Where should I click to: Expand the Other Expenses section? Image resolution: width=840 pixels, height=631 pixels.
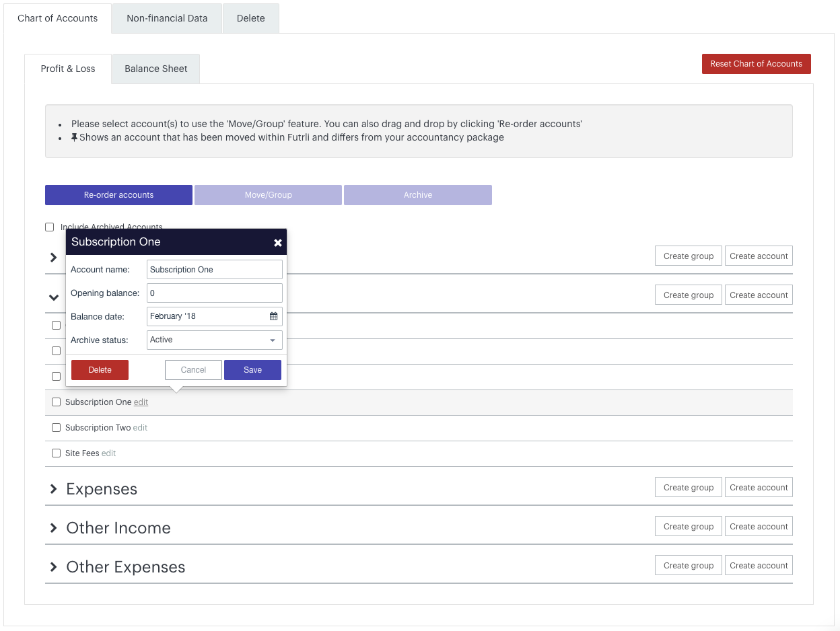tap(53, 567)
